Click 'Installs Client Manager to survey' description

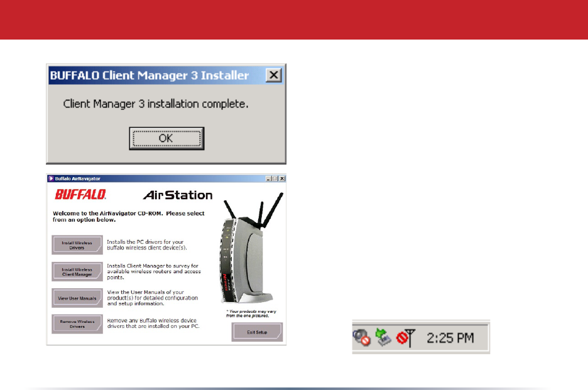154,271
